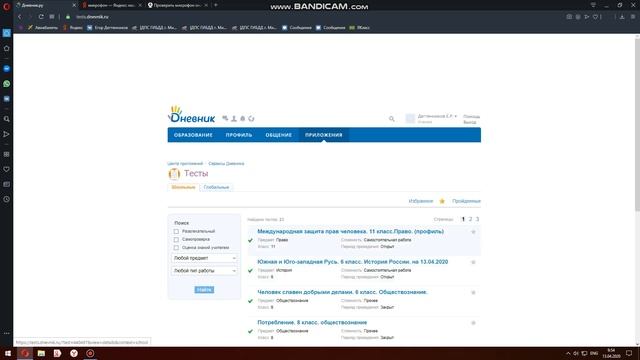Tick the Развлекательный checkbox
Screen dimensions: 640x360
point(176,231)
